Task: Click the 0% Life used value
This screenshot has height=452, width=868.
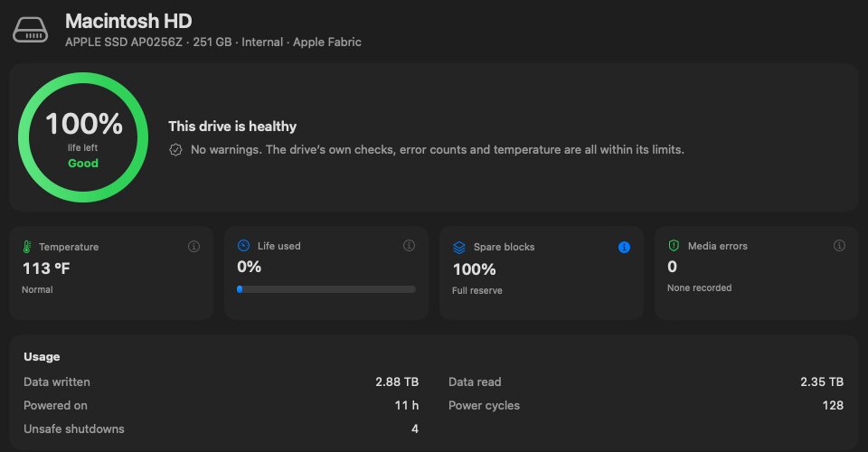Action: pos(250,267)
